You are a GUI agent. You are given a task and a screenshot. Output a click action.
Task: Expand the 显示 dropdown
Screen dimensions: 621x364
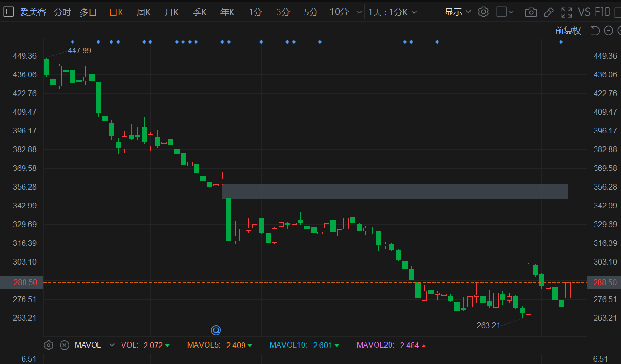coord(458,12)
